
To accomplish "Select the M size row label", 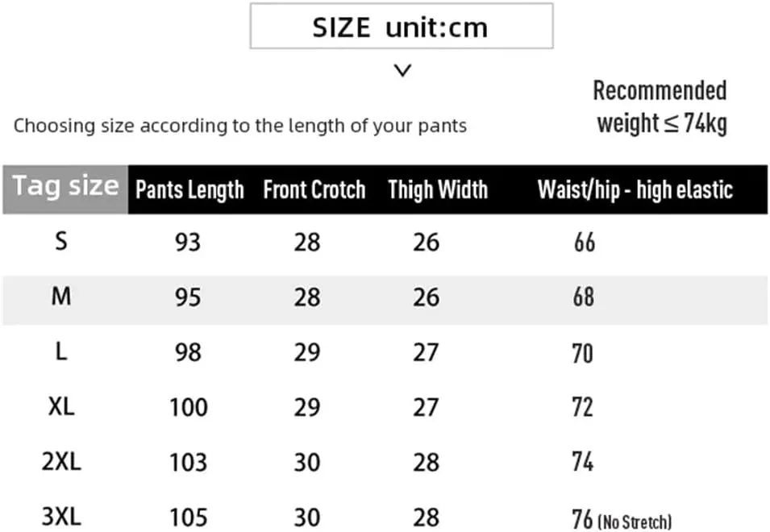I will point(61,297).
